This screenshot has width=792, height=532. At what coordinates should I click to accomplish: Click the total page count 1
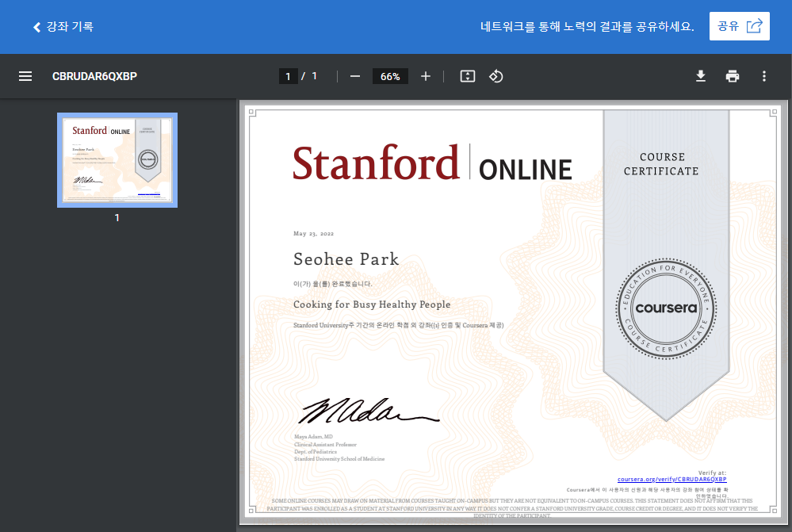[314, 76]
